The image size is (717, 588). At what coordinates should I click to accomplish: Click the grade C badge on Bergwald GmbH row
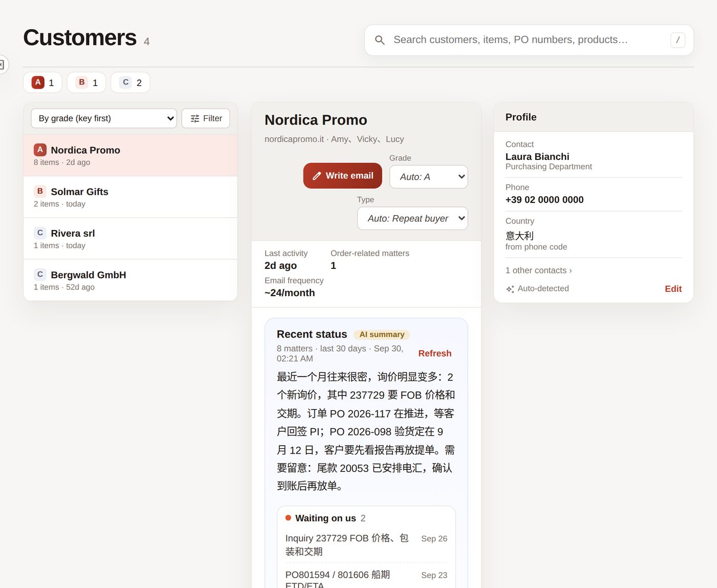pyautogui.click(x=40, y=274)
